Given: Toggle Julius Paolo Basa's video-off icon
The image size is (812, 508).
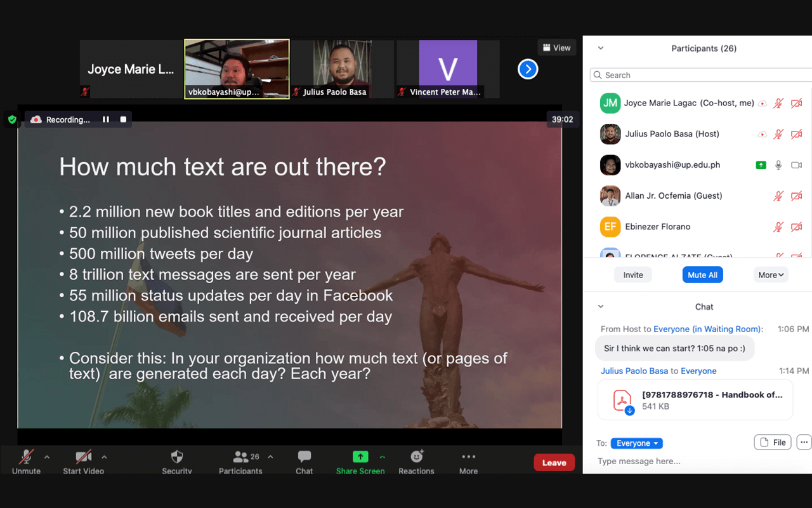Looking at the screenshot, I should click(797, 134).
